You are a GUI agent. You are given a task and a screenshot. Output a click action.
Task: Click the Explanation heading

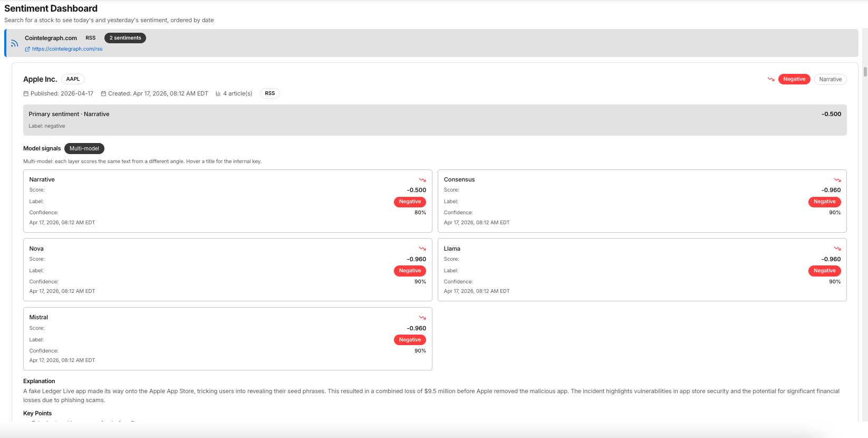point(39,381)
